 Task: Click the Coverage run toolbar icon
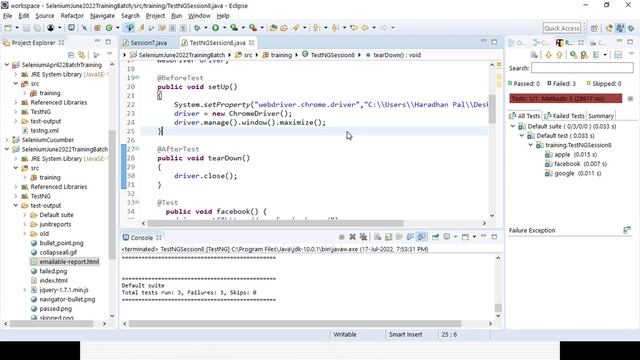(234, 28)
